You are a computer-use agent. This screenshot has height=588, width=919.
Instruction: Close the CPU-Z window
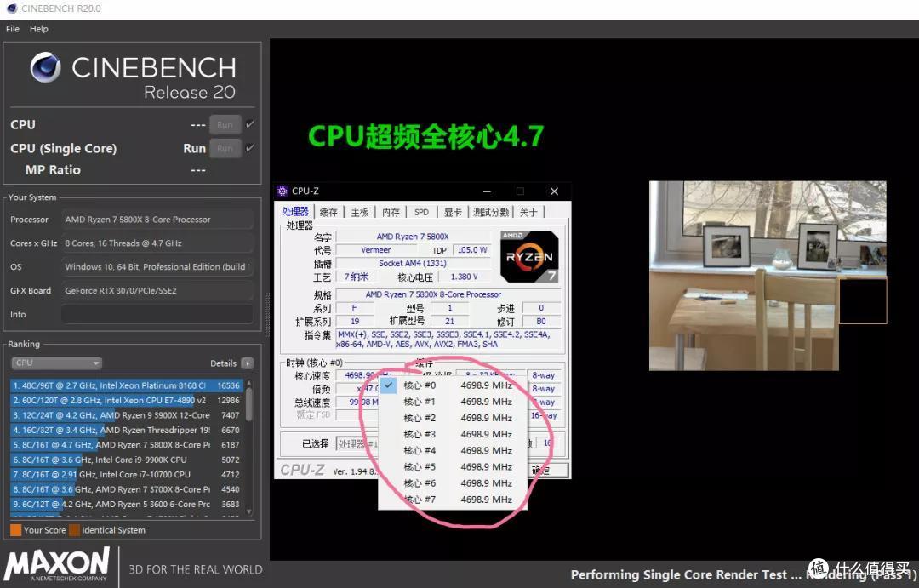554,191
